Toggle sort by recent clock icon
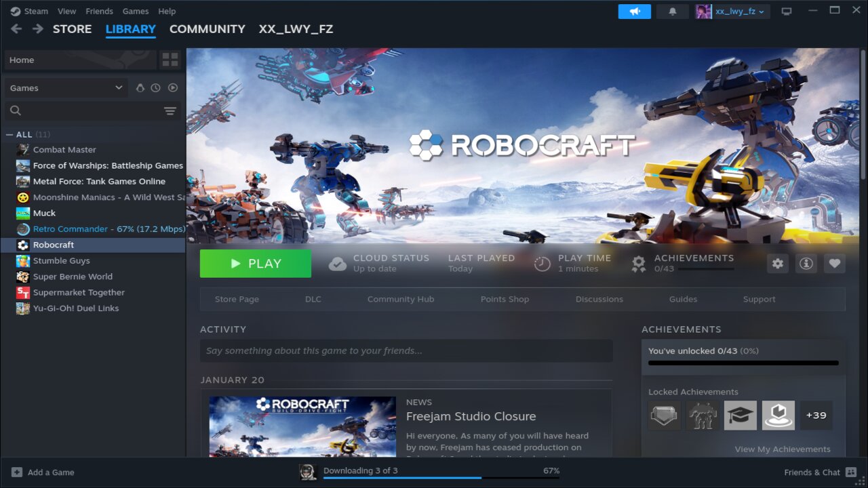Viewport: 868px width, 488px height. [x=156, y=88]
